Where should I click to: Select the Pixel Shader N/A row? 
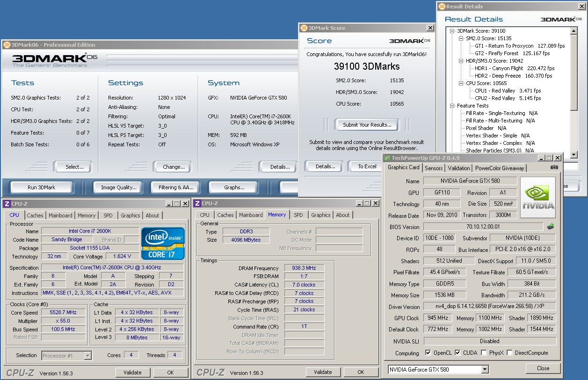(486, 128)
